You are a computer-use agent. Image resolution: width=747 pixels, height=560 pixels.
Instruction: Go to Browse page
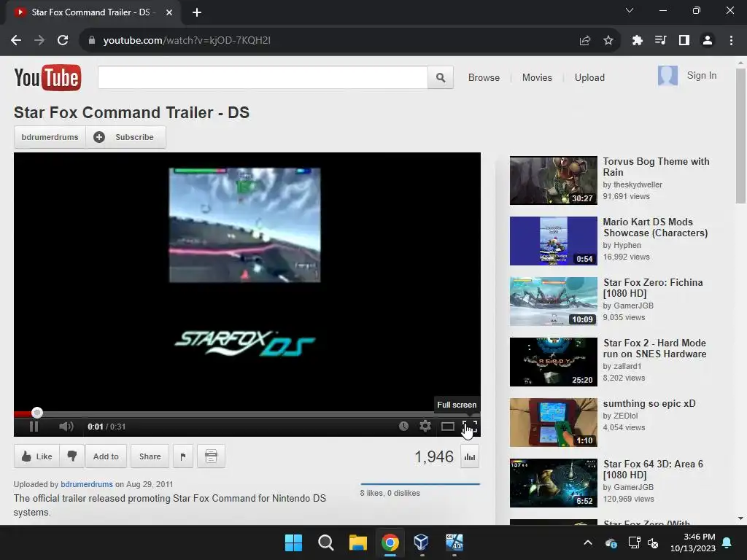(x=484, y=77)
